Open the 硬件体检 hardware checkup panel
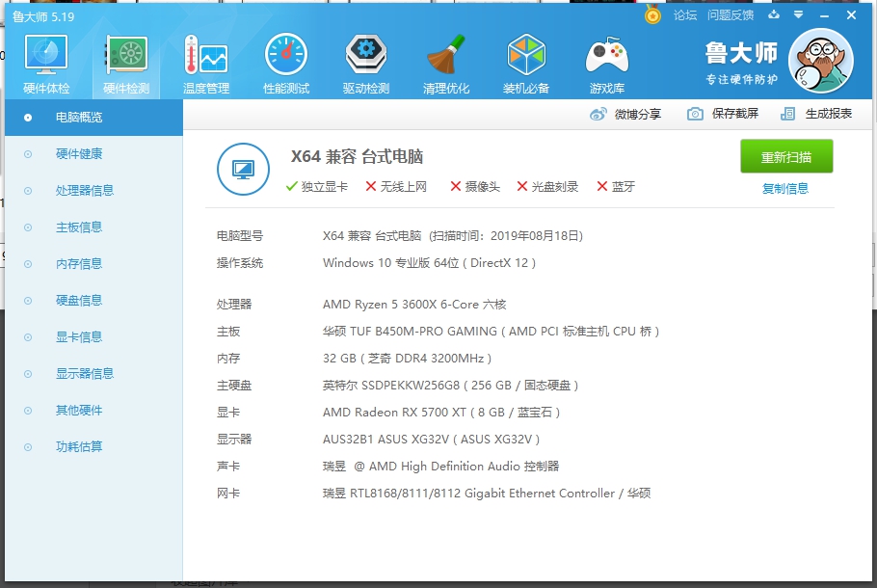Image resolution: width=877 pixels, height=588 pixels. (44, 61)
